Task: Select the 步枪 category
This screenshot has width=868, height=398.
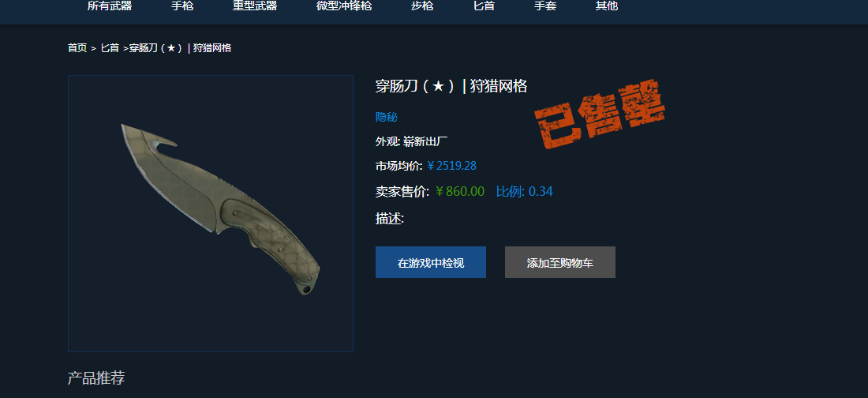Action: (422, 6)
